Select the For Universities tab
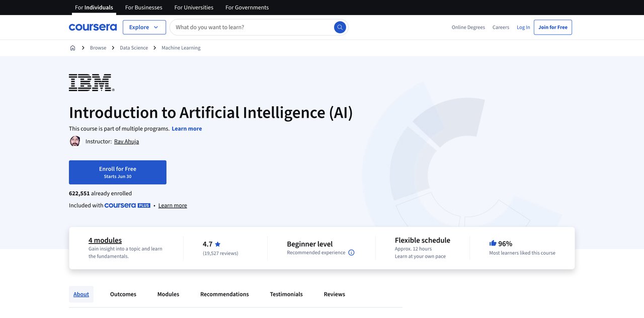644x318 pixels. (194, 8)
